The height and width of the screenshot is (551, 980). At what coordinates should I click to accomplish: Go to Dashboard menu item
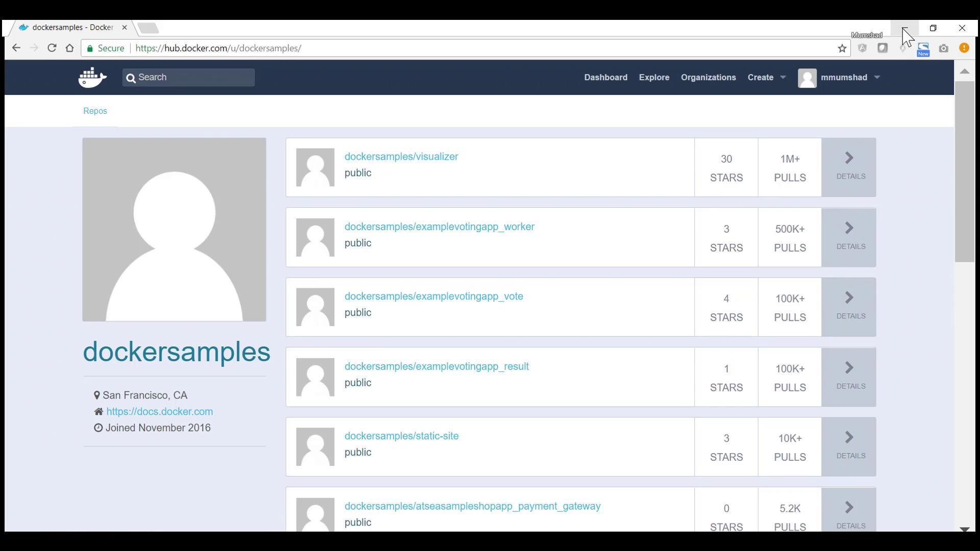click(x=605, y=78)
